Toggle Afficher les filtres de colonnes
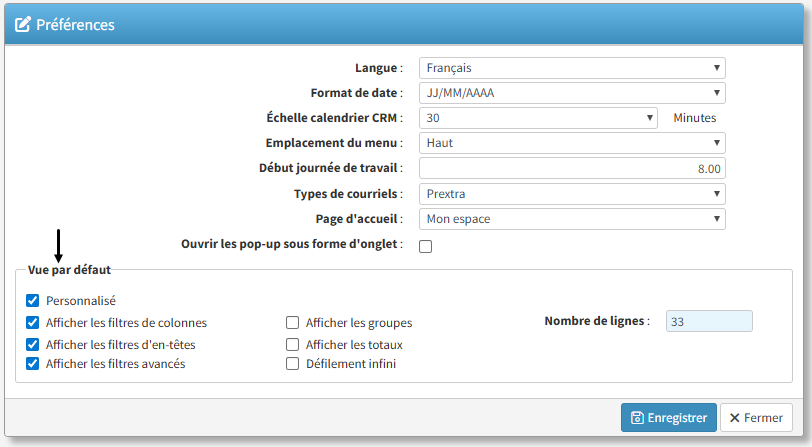Image resolution: width=812 pixels, height=447 pixels. tap(33, 323)
